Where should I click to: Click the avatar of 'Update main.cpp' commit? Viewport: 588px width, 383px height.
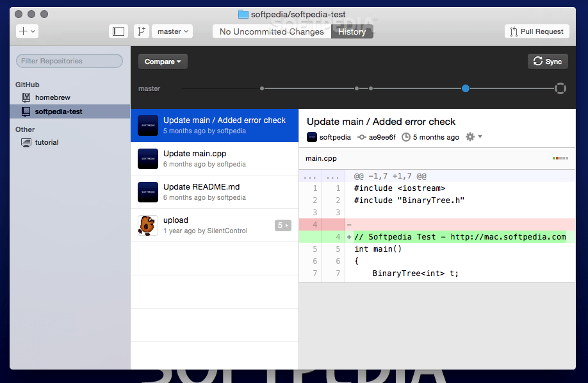pyautogui.click(x=148, y=159)
